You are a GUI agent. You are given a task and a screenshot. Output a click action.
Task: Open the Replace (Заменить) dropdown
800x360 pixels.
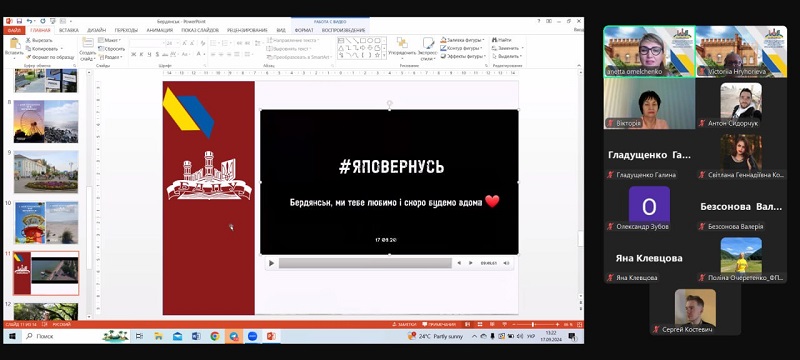(x=508, y=48)
